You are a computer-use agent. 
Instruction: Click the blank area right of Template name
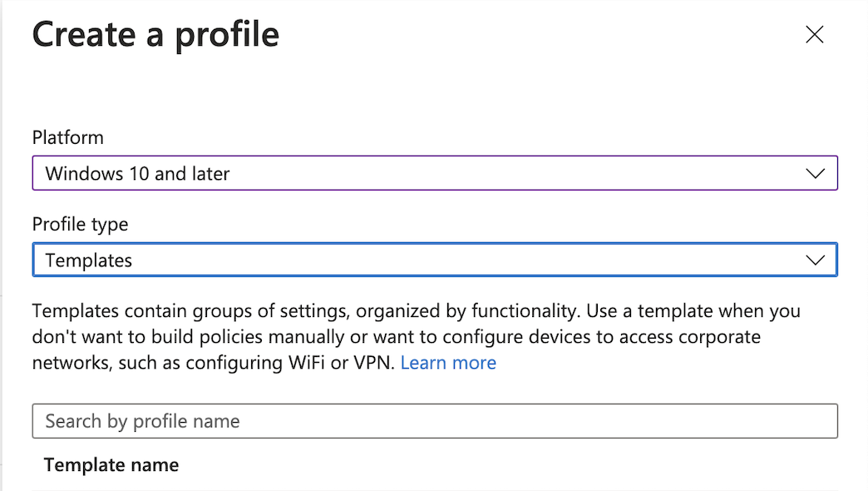pos(499,464)
